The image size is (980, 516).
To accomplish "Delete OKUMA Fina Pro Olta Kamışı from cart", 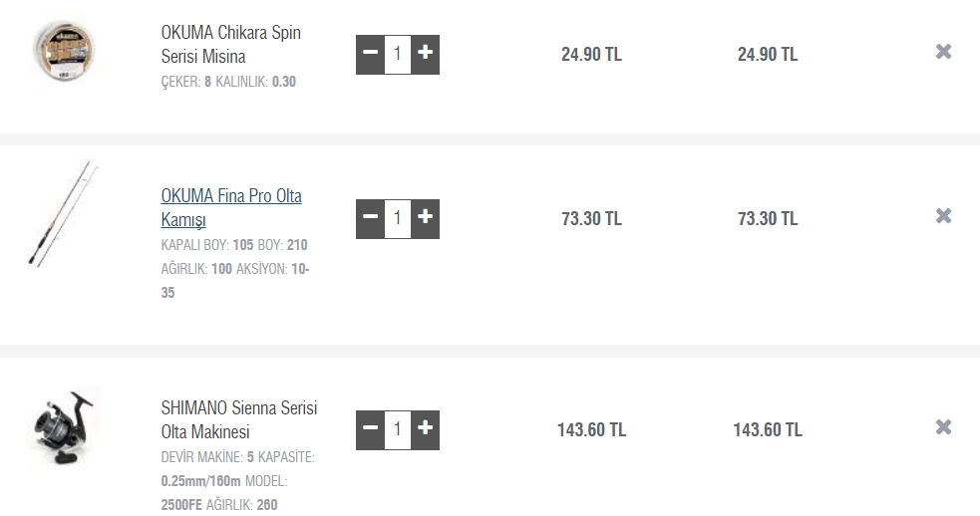I will (x=943, y=216).
